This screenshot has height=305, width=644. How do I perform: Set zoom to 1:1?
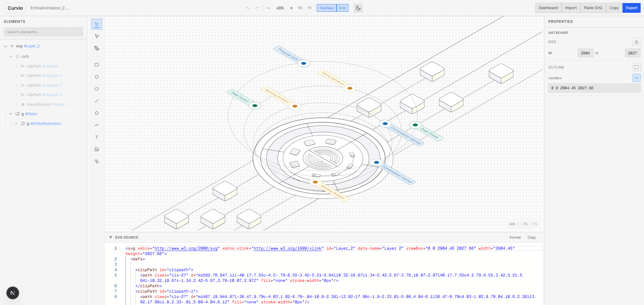310,8
